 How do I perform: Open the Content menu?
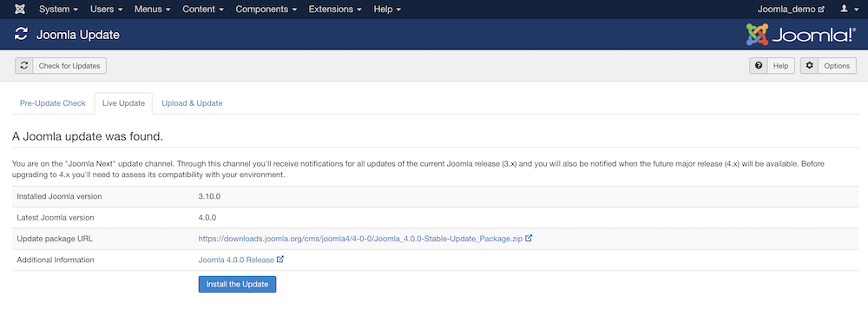202,10
